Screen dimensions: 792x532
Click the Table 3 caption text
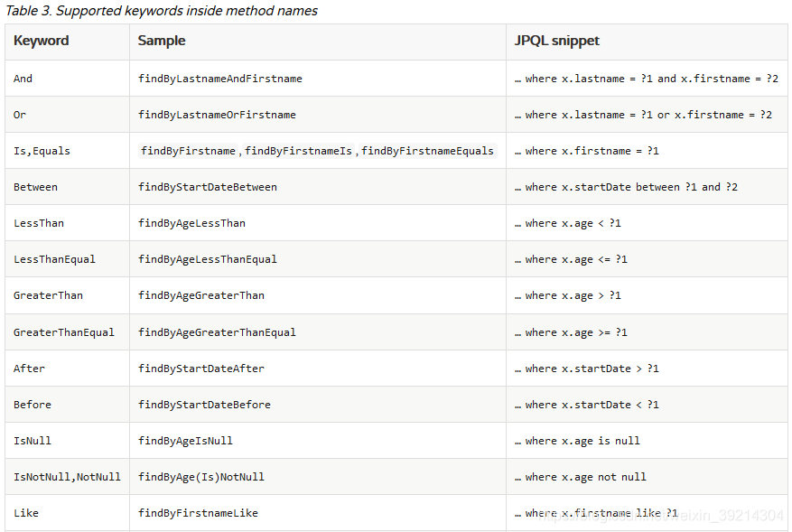(x=162, y=11)
